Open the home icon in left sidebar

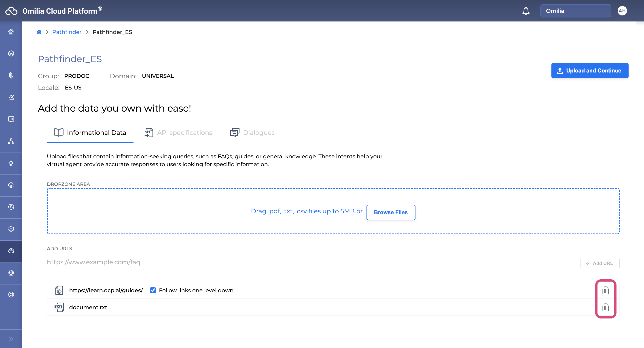click(11, 32)
